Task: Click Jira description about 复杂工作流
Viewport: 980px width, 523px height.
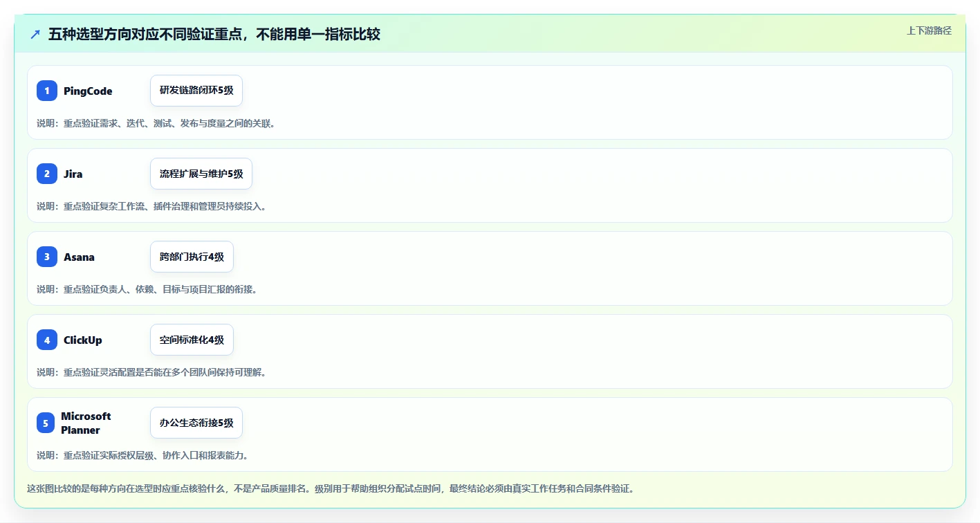Action: pos(151,206)
